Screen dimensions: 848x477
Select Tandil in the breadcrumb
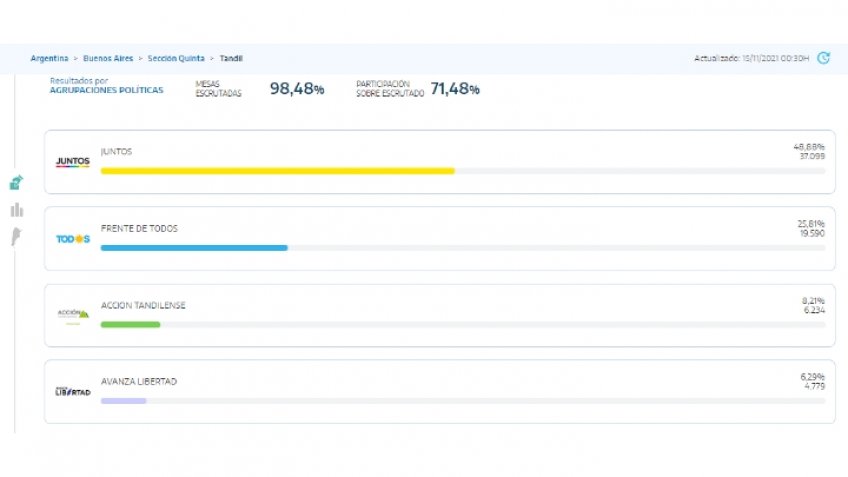coord(231,58)
